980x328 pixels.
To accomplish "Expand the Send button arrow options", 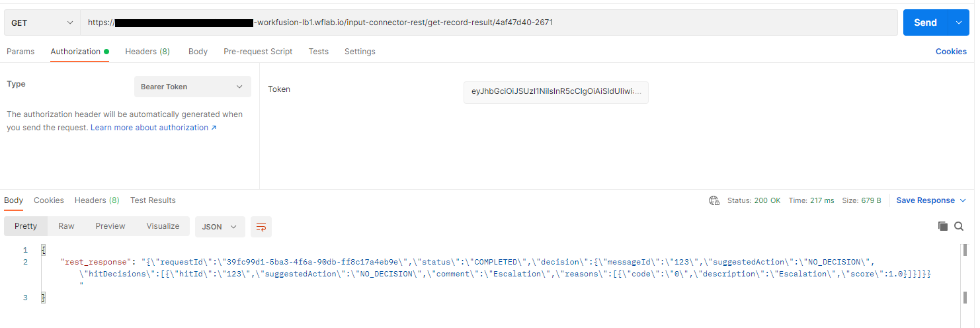I will coord(958,22).
